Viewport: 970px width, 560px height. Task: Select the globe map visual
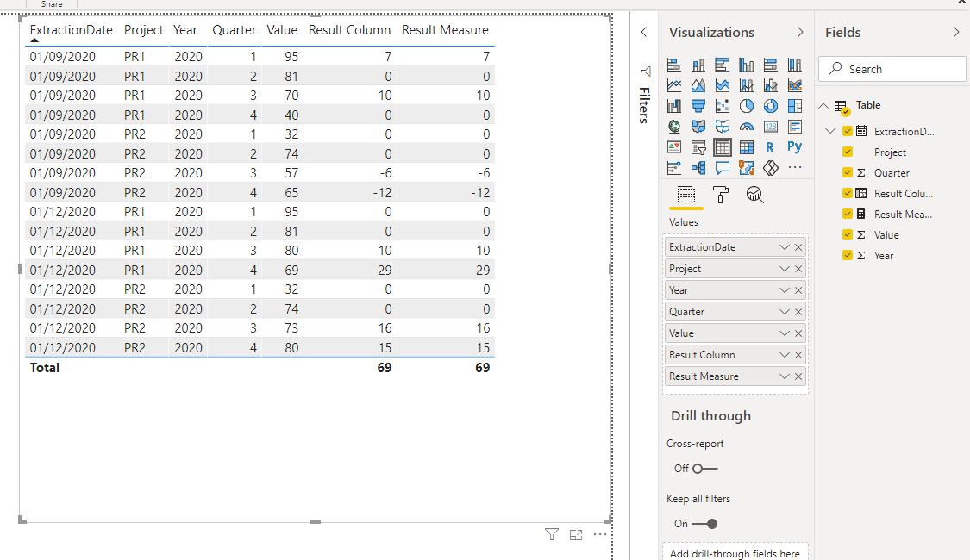(674, 127)
